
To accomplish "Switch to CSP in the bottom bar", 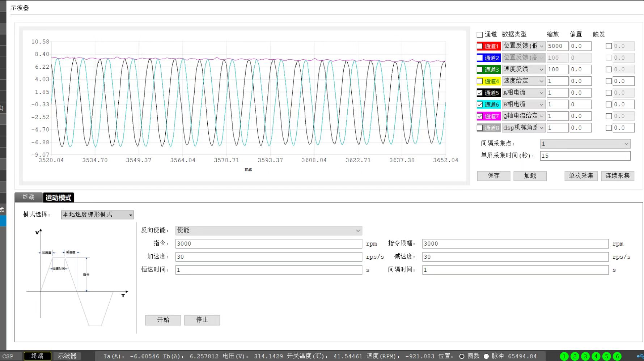I will 8,356.
